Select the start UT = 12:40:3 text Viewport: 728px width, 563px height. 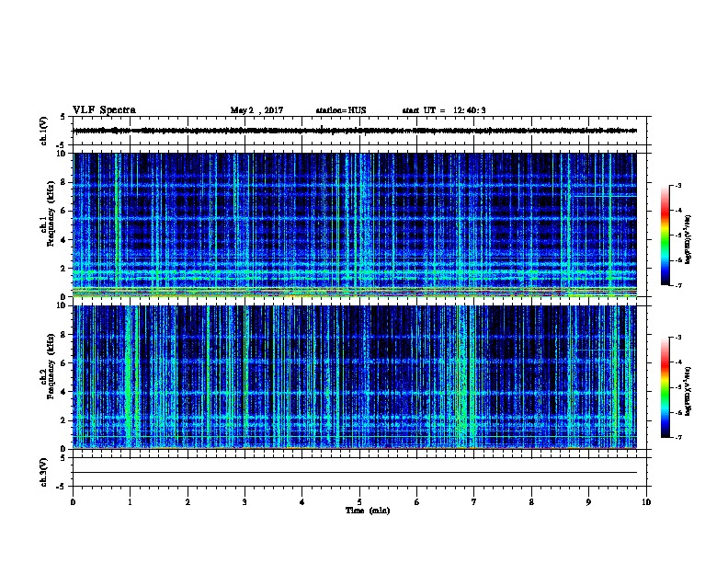[x=444, y=110]
